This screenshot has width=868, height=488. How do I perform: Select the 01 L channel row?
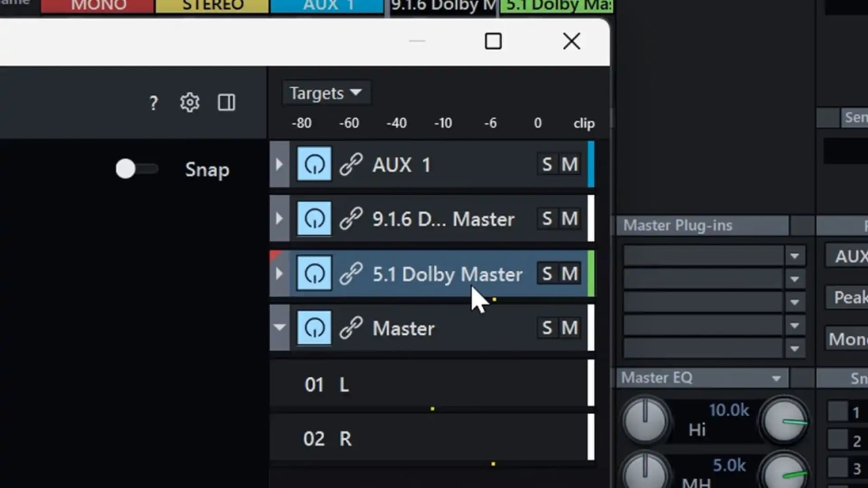[x=429, y=384]
